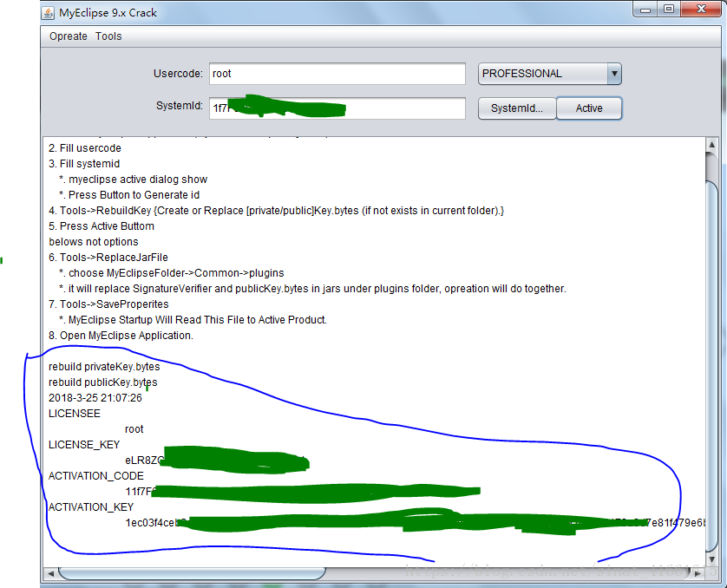Click 'myeclipse active dialog show' line

(133, 180)
